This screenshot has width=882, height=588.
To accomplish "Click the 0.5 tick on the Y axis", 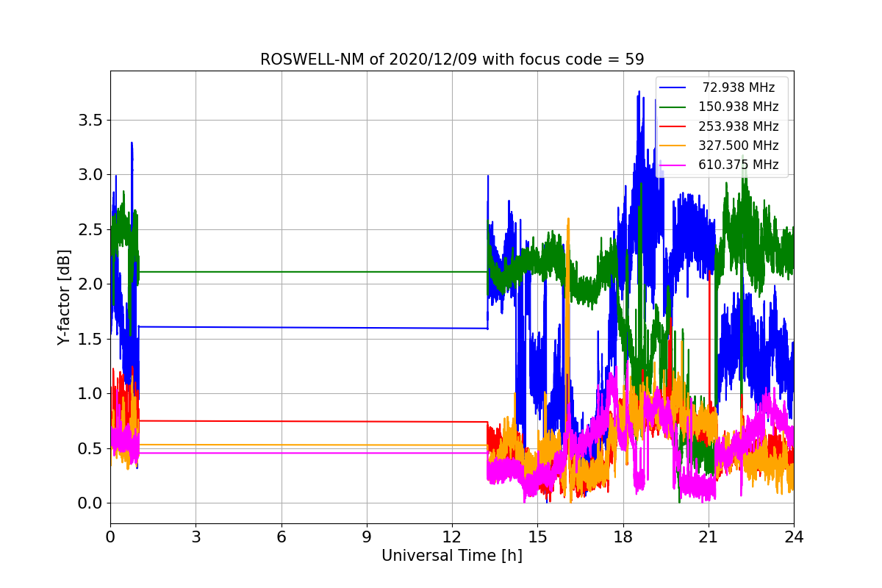I will (x=90, y=448).
